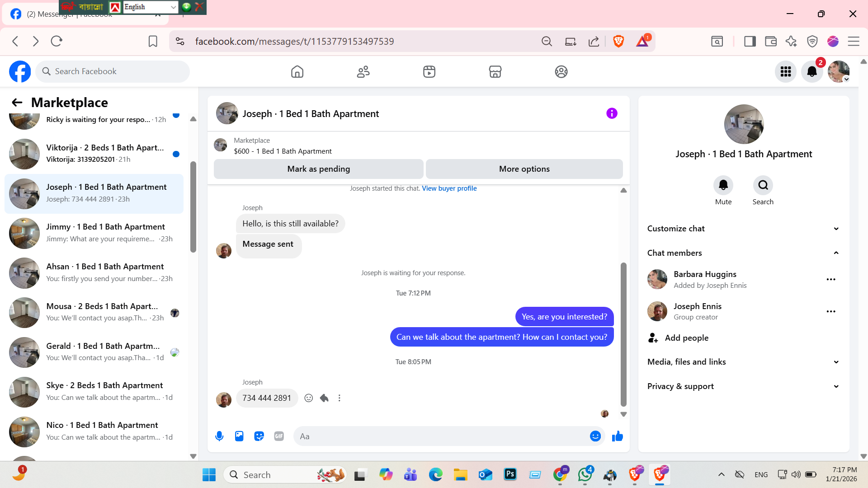This screenshot has width=868, height=488.
Task: Toggle Brave Shields icon in address bar
Action: tap(618, 42)
